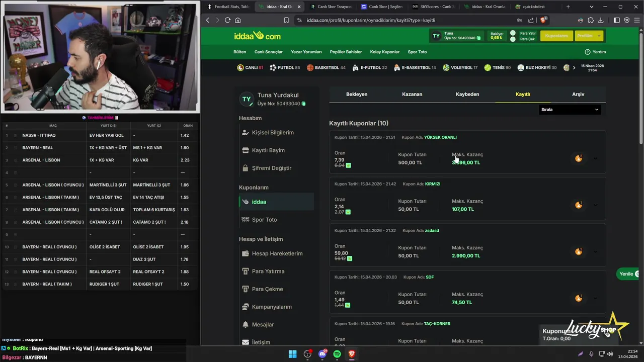Click the browser reload icon
Screen dimensions: 644x362
pos(227,20)
